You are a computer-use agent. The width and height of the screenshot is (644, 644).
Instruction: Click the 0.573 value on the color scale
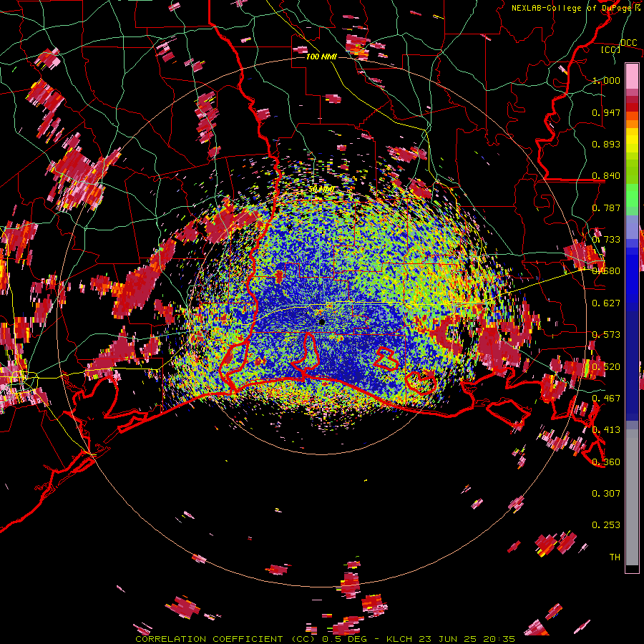(606, 335)
